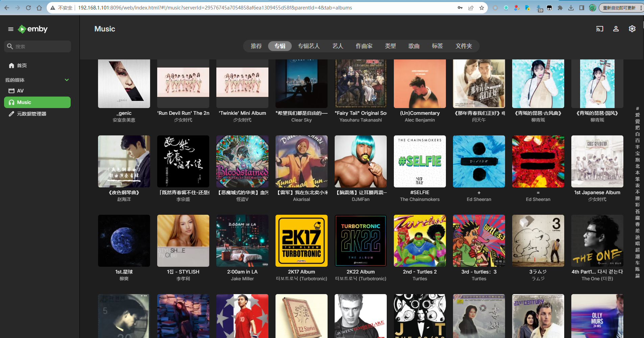Click the album title 3rd - turtles: 3
The width and height of the screenshot is (644, 338).
[479, 272]
